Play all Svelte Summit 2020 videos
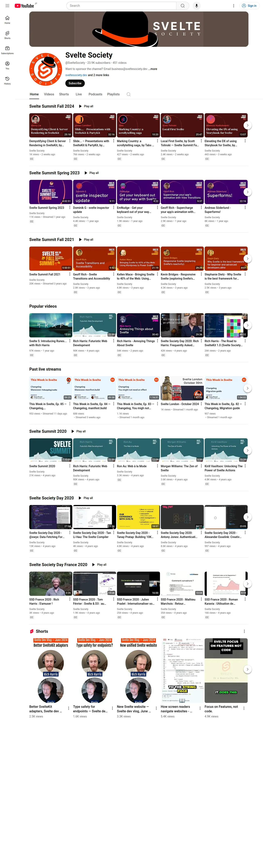Viewport: 263px width, 868px height. (79, 431)
